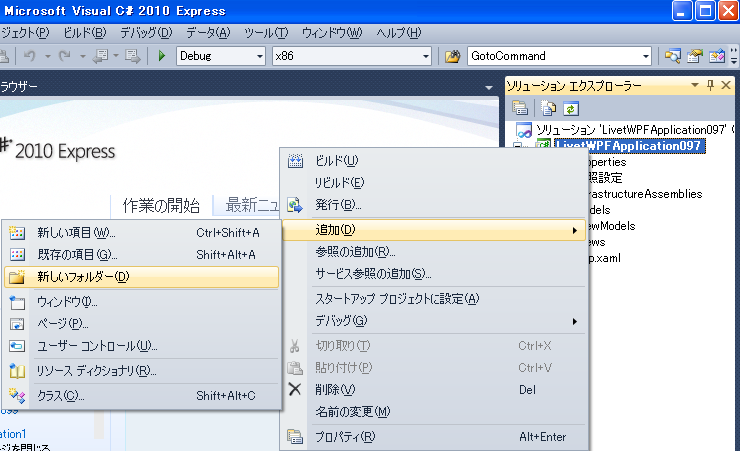
Task: Click Properties icon in Solution Explorer toolbar
Action: tap(520, 109)
